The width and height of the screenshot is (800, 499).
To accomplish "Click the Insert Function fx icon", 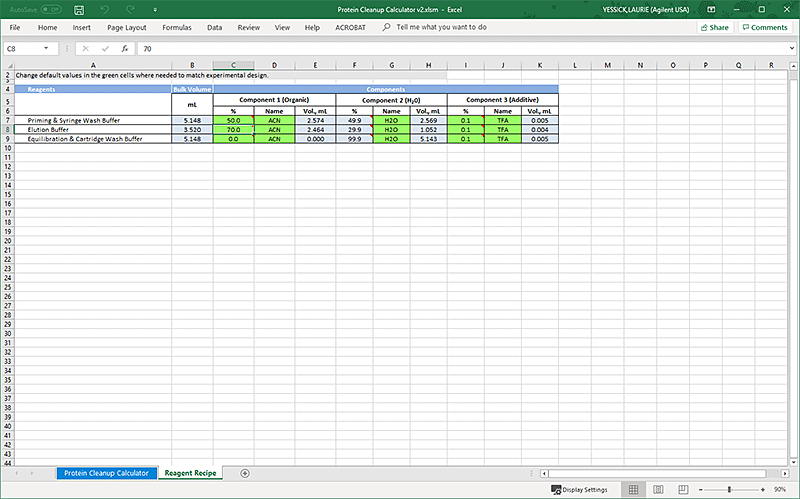I will tap(125, 48).
